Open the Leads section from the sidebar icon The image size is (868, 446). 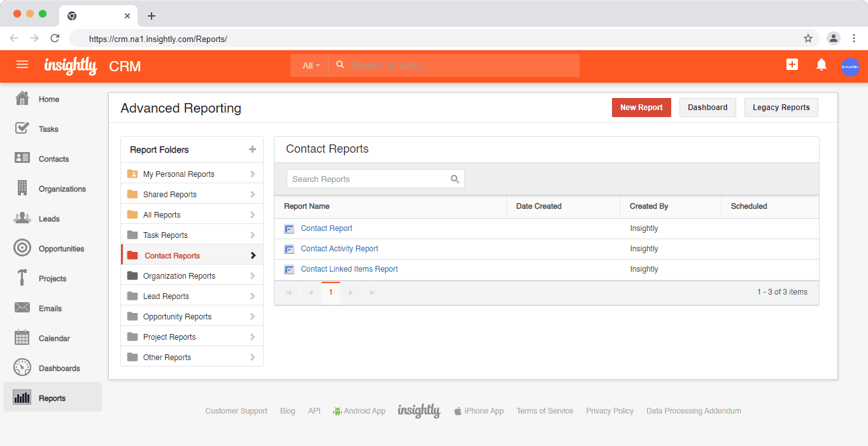tap(22, 218)
